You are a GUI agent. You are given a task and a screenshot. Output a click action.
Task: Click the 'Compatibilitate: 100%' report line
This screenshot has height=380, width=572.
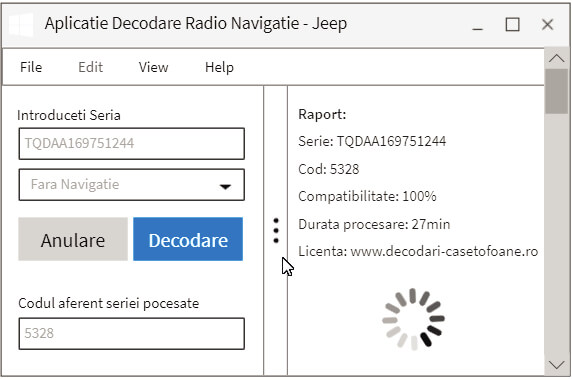367,197
